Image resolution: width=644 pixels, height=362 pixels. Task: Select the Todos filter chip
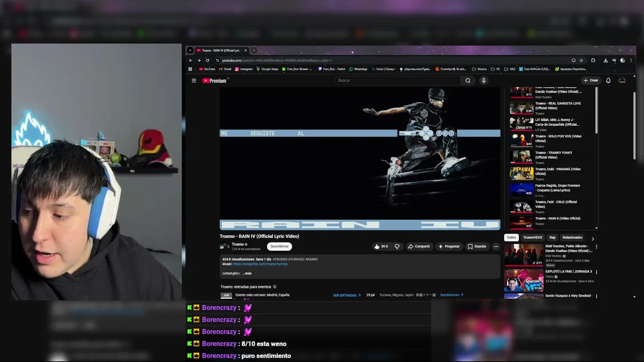point(511,237)
